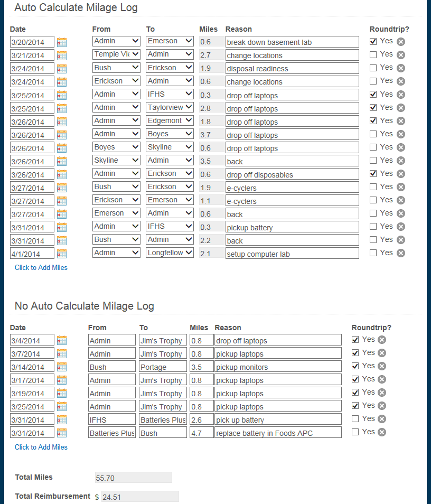
Task: Uncheck roundtrip for 'pickup monitors' row
Action: point(355,366)
